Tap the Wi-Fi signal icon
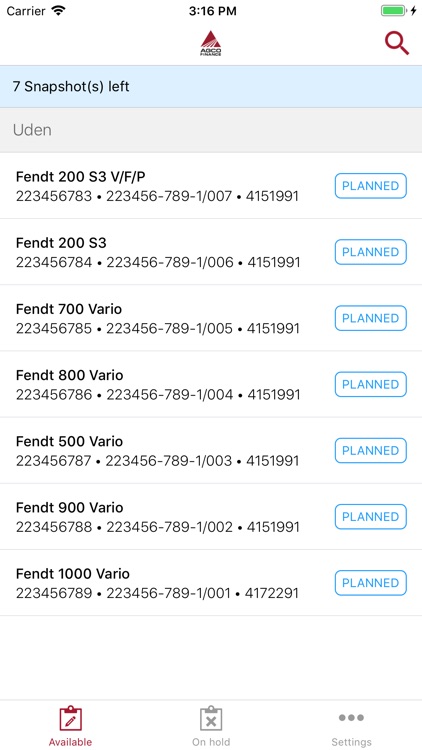This screenshot has width=422, height=750. point(58,11)
